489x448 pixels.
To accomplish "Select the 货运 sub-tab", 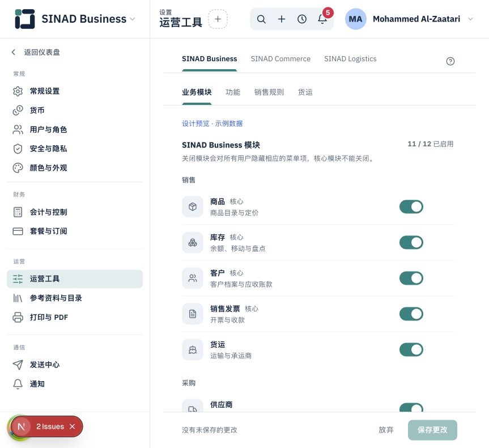I will (305, 92).
